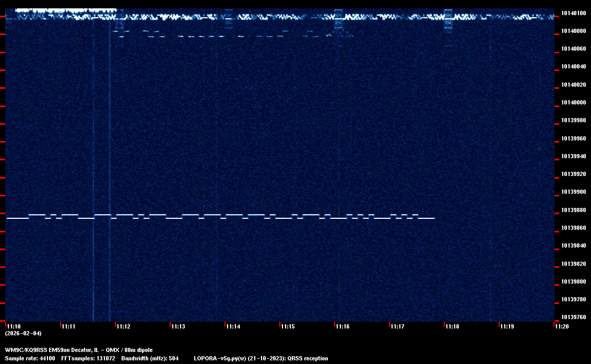
Task: Click the 10139760 frequency label
Action: click(x=573, y=317)
